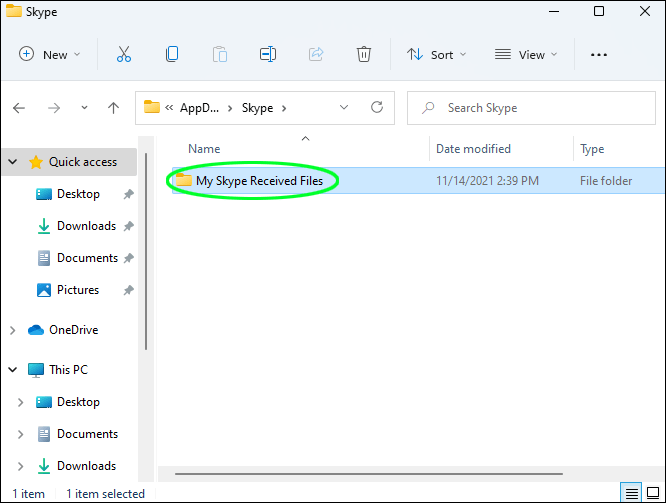Image resolution: width=666 pixels, height=503 pixels.
Task: Sort by Date modified column header
Action: [473, 149]
